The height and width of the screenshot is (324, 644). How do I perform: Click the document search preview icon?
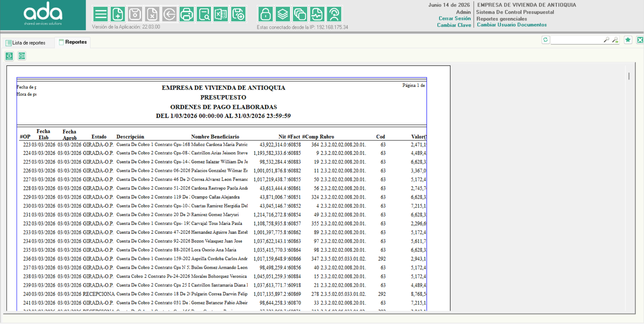[x=204, y=14]
